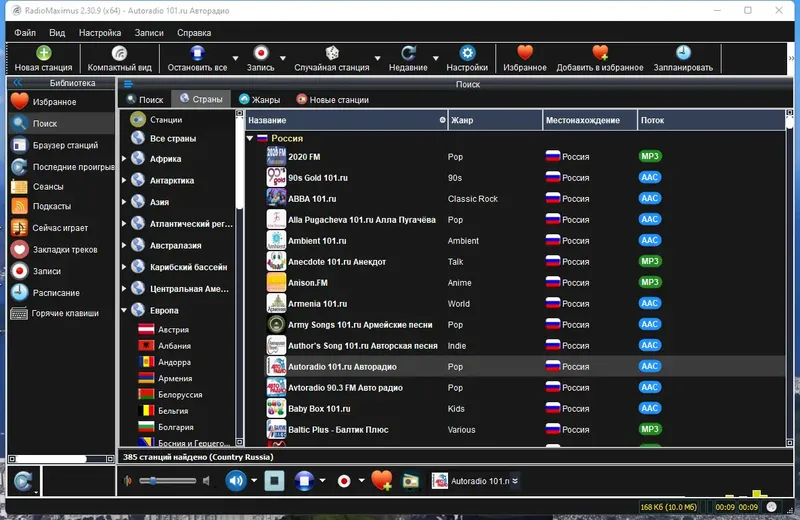Click the countries tree vertical scrollbar
This screenshot has height=520, width=800.
(x=239, y=278)
